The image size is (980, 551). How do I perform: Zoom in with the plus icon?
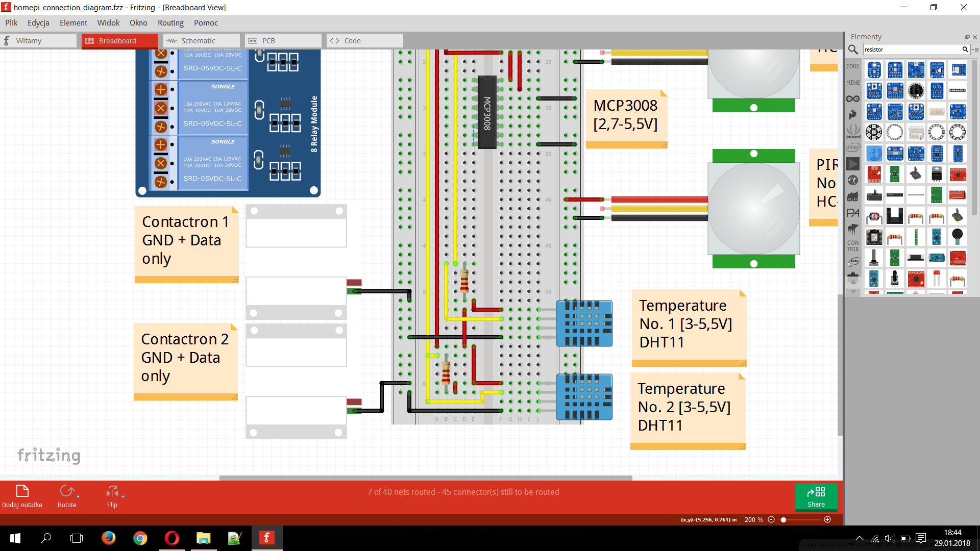(827, 519)
